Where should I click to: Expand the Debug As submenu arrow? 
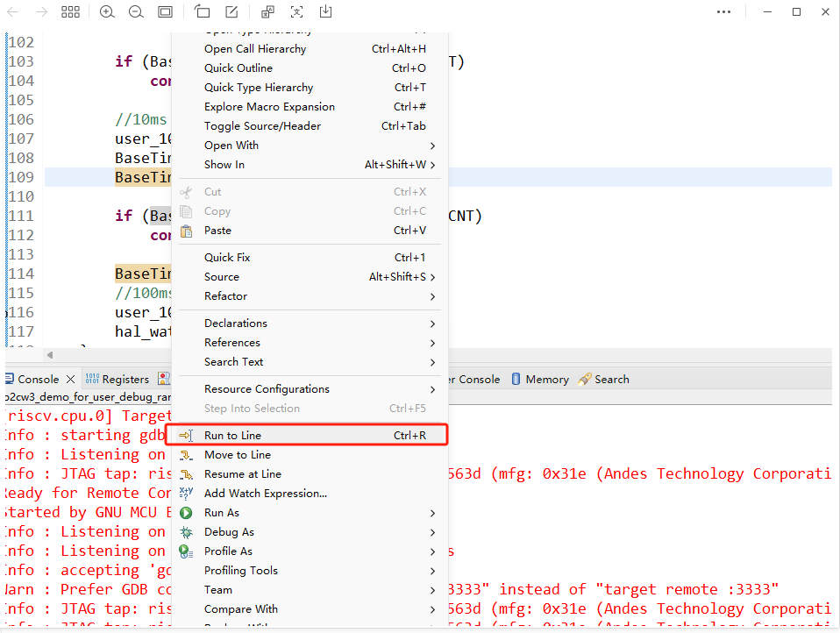tap(433, 532)
